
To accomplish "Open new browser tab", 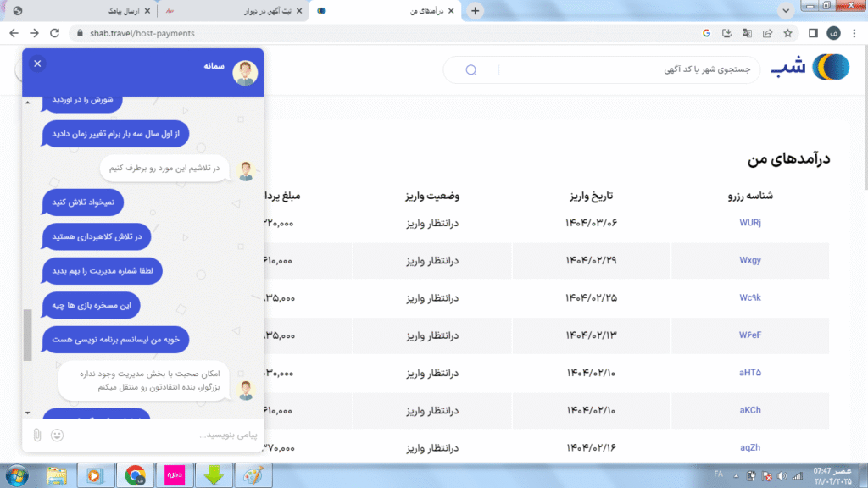I will tap(476, 11).
